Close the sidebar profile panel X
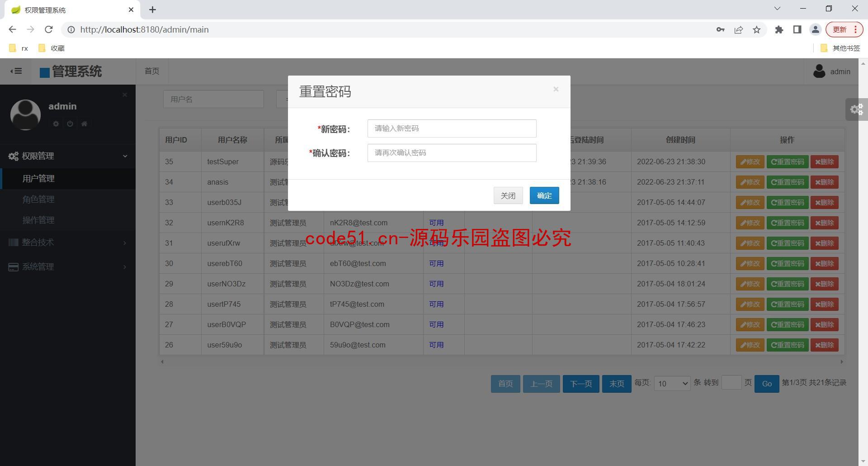Image resolution: width=868 pixels, height=466 pixels. pyautogui.click(x=125, y=95)
